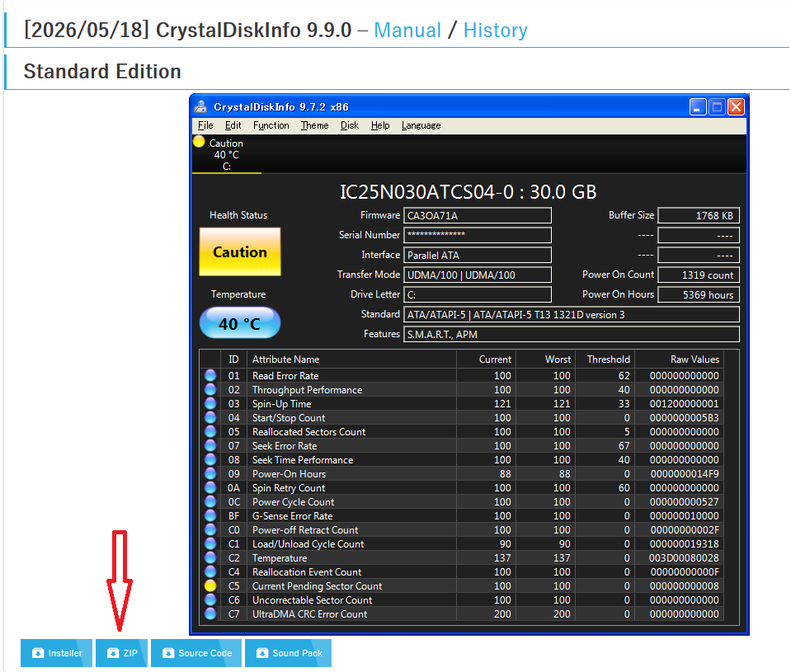Click status icon of Seek Time Performance row
Image resolution: width=791 pixels, height=672 pixels.
(x=210, y=460)
